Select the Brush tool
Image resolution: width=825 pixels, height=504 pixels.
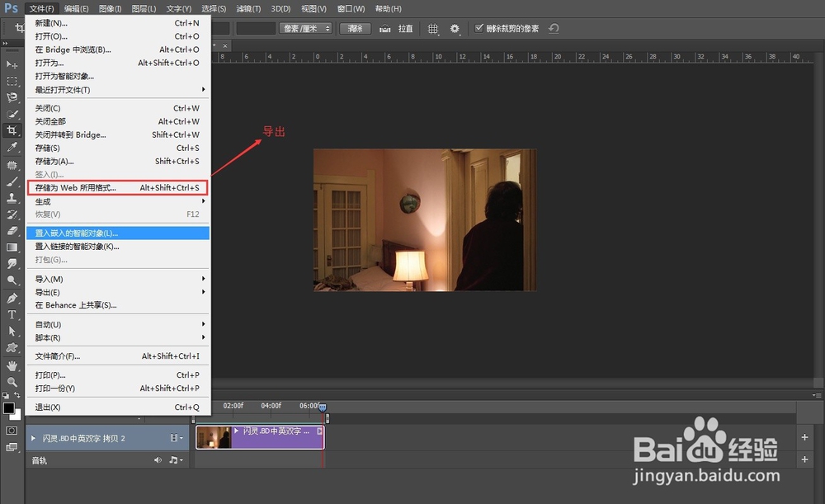[x=12, y=181]
